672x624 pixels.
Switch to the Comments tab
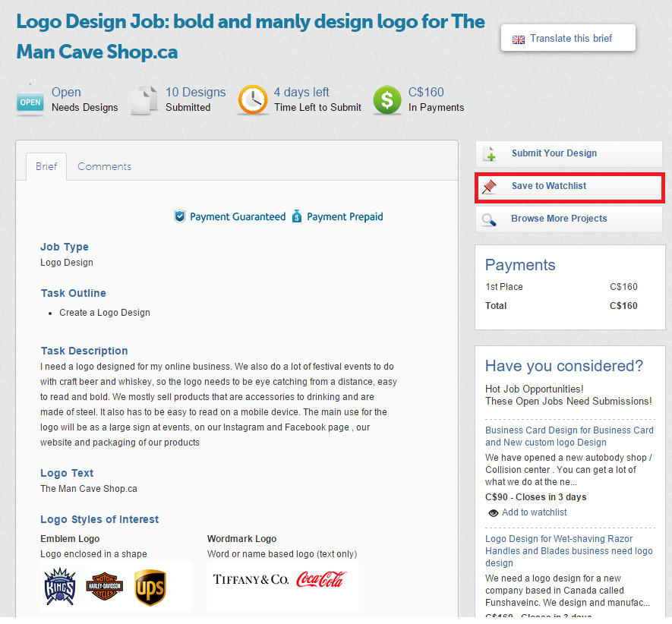(104, 166)
